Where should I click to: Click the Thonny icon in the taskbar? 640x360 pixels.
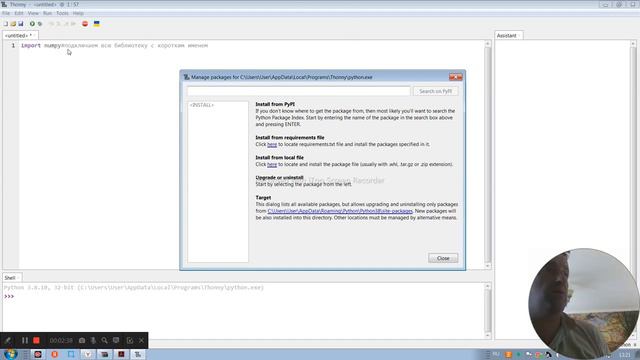point(138,354)
